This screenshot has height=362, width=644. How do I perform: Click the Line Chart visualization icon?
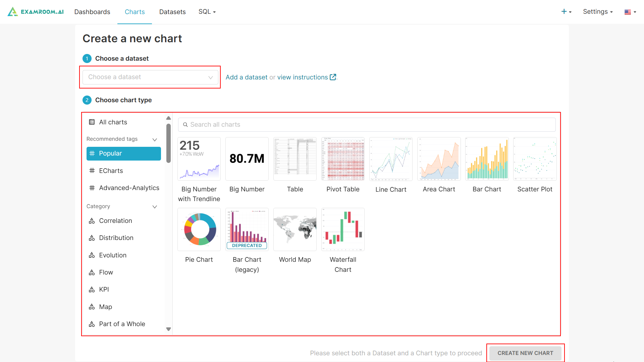click(x=391, y=159)
